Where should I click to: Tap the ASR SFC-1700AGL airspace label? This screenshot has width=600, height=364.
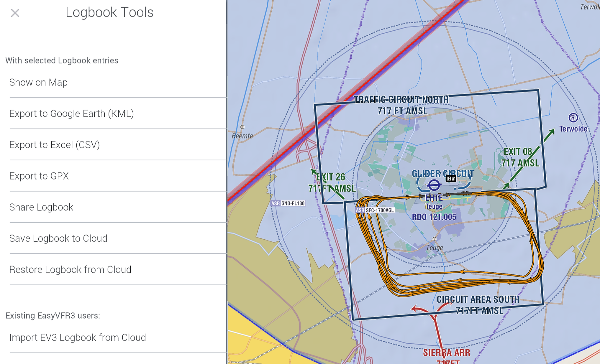[375, 210]
